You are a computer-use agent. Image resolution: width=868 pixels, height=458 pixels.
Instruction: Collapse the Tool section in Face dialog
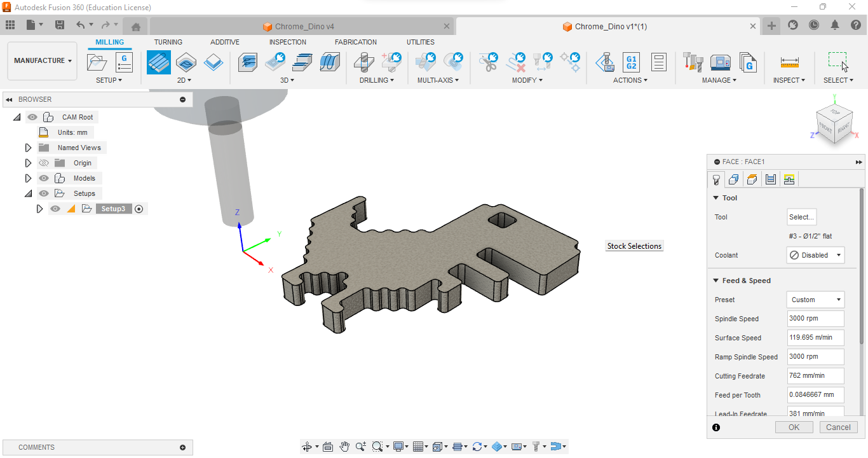coord(716,198)
